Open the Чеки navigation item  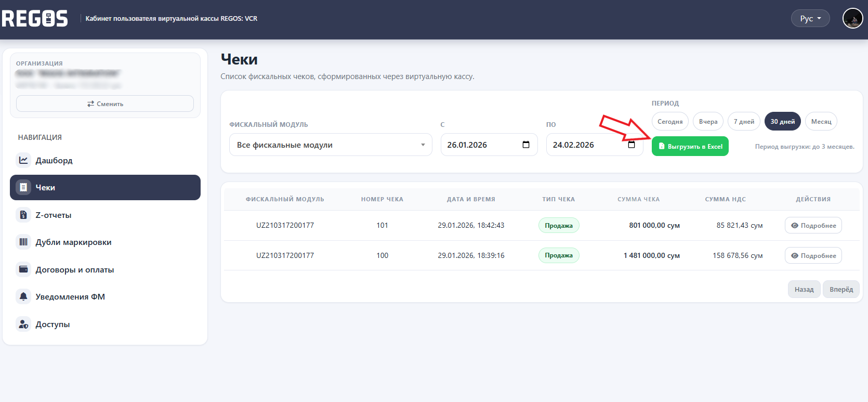tap(105, 187)
